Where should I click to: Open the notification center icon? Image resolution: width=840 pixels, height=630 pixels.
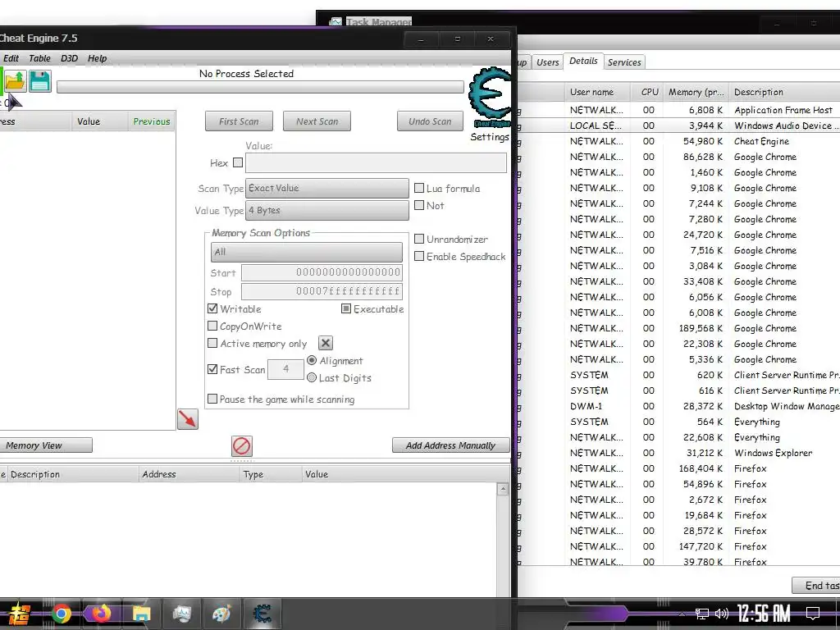[x=813, y=614]
